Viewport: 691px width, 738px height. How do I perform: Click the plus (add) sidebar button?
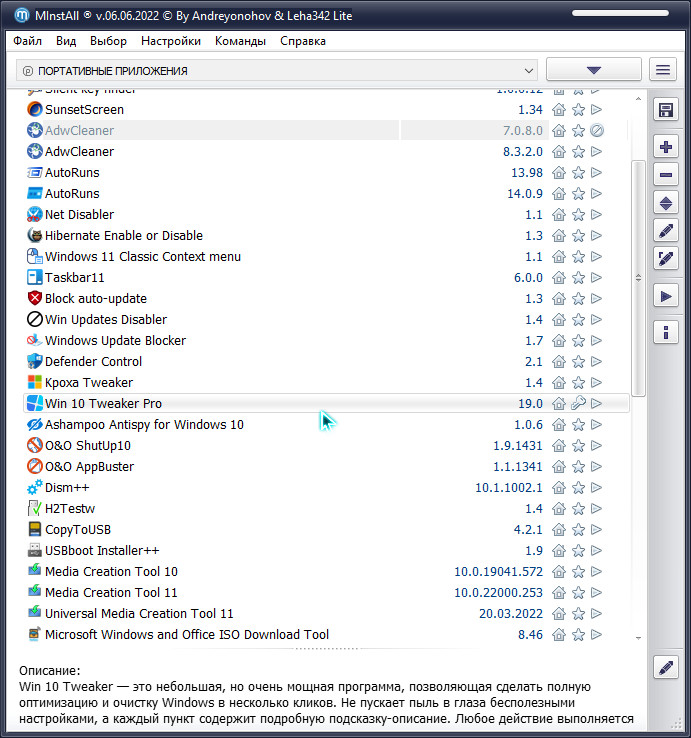tap(666, 147)
